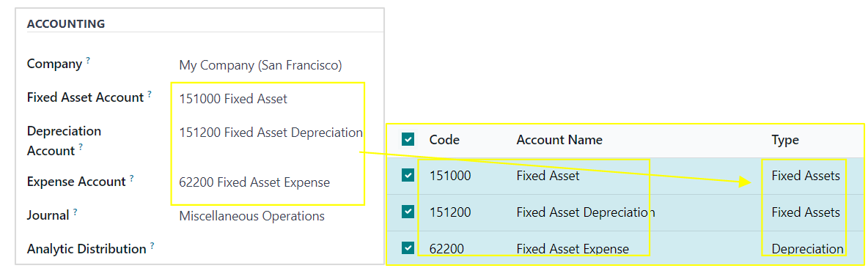Open the help icon beside Depreciation Account
The height and width of the screenshot is (268, 868).
81,147
